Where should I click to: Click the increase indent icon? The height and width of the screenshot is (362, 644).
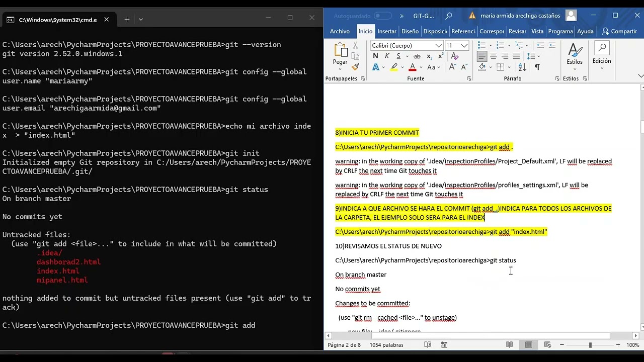552,45
